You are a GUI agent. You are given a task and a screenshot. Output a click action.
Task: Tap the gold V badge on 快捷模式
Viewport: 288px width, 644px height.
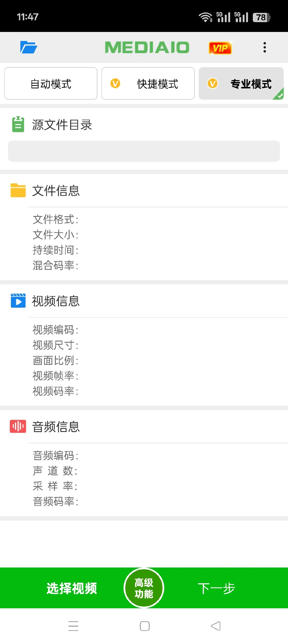coord(115,84)
